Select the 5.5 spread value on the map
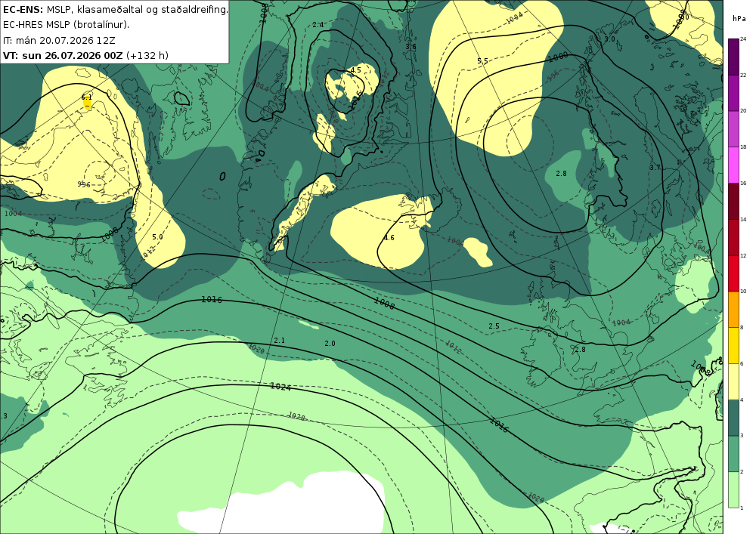Image resolution: width=756 pixels, height=534 pixels. coord(482,61)
